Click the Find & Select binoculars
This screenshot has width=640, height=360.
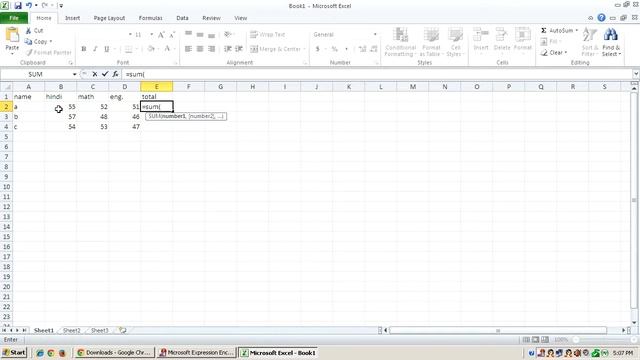(611, 42)
